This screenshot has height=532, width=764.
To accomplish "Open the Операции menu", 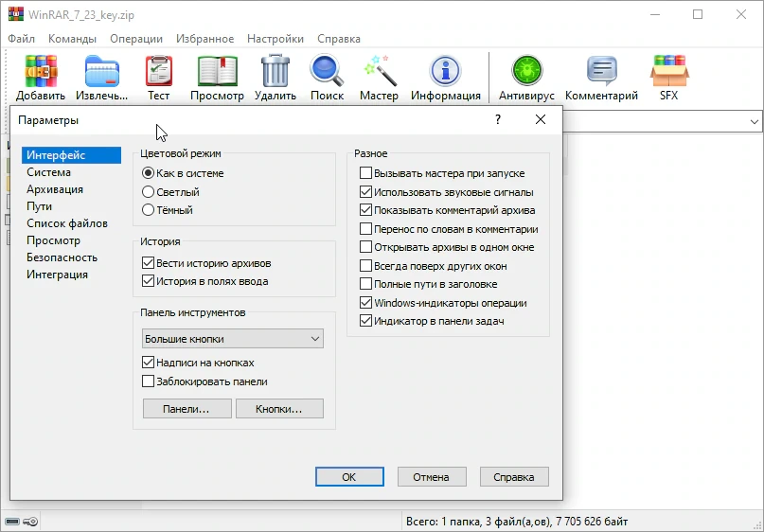I will coord(136,39).
